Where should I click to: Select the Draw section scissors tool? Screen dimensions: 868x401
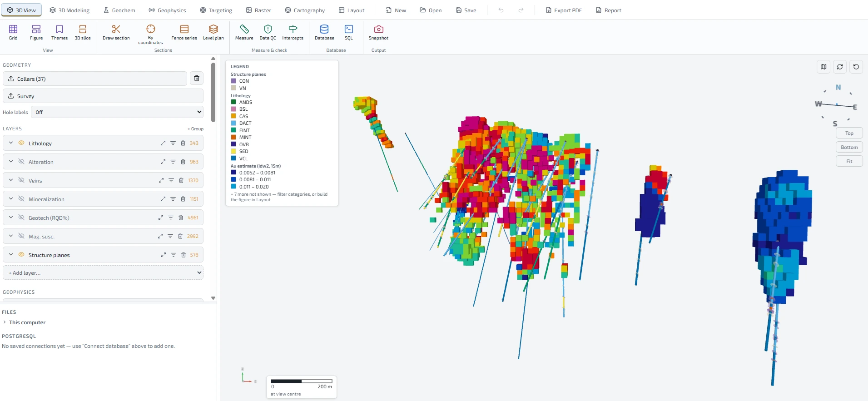click(116, 32)
